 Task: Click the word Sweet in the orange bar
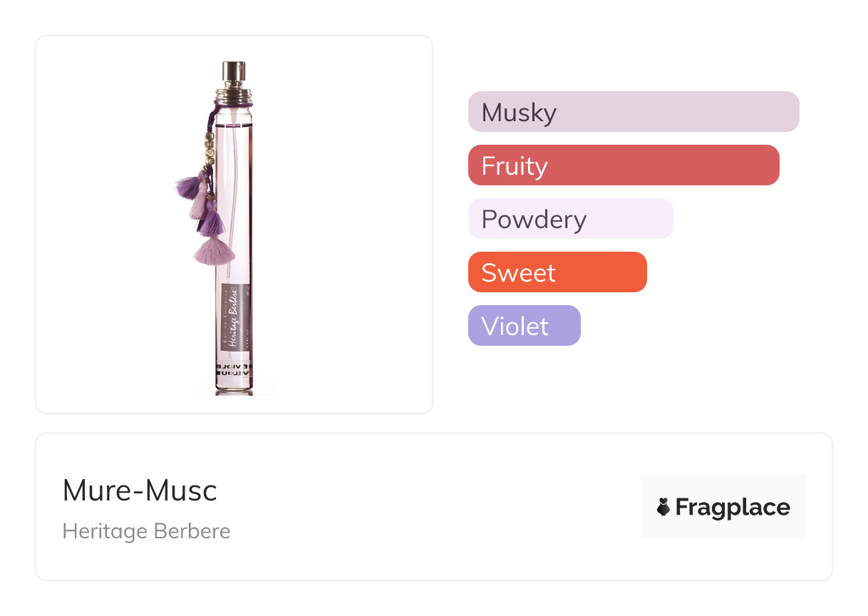pyautogui.click(x=518, y=272)
